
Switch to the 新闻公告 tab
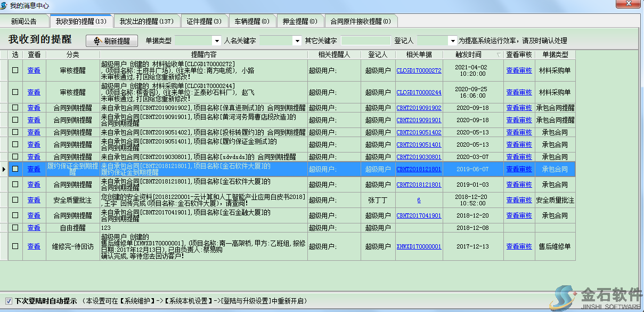[x=24, y=22]
